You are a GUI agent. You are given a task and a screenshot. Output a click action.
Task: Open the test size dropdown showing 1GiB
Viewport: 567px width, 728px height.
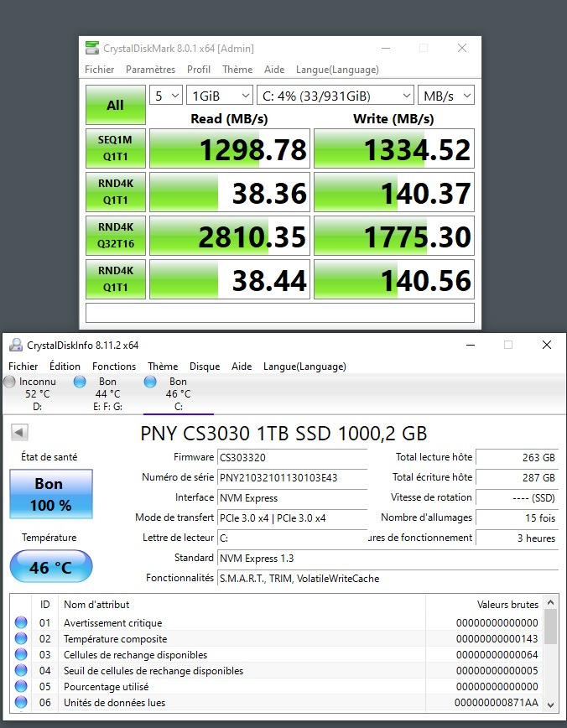(219, 96)
